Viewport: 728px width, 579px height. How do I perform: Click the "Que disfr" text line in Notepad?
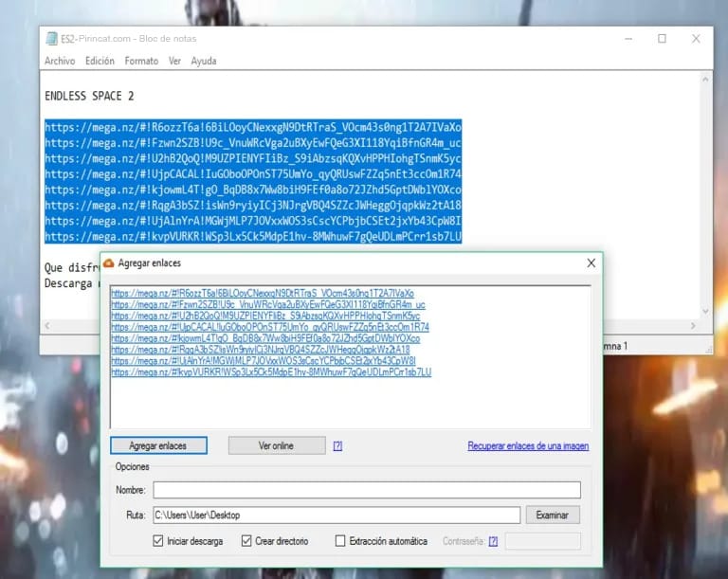pyautogui.click(x=72, y=268)
